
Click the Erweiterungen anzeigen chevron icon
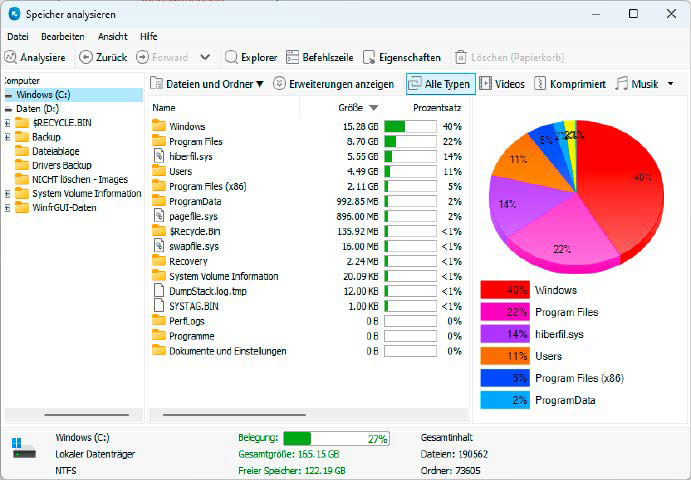(279, 83)
